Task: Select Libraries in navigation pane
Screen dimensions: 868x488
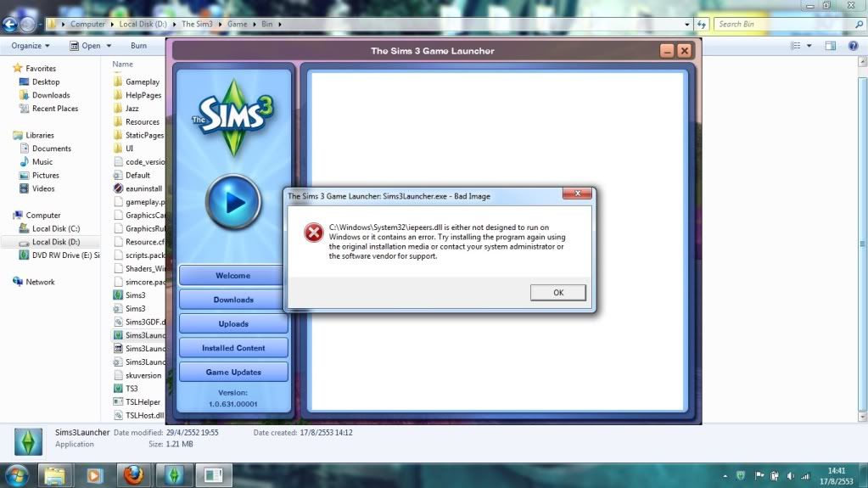Action: [39, 135]
